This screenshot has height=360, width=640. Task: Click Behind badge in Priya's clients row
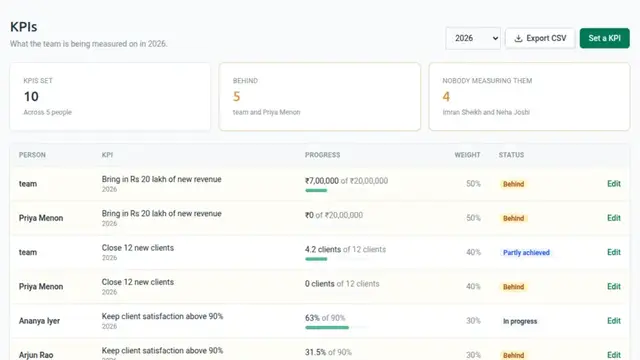513,287
